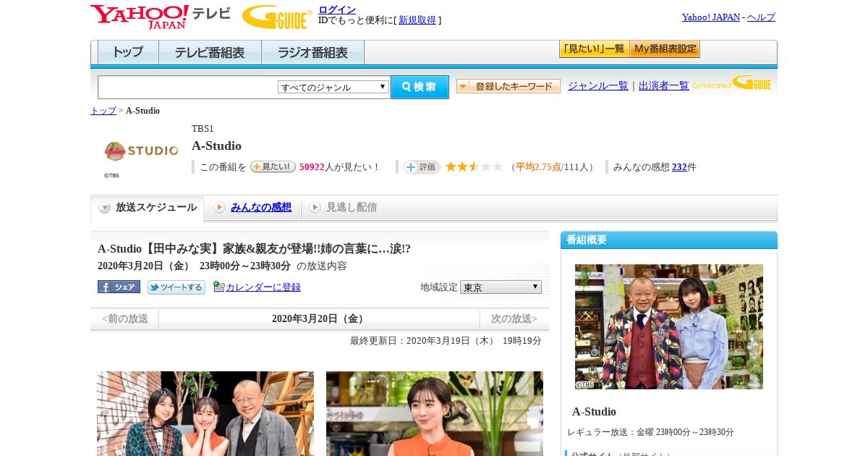Click the 番組概要 panel header
The height and width of the screenshot is (456, 868).
(x=669, y=240)
